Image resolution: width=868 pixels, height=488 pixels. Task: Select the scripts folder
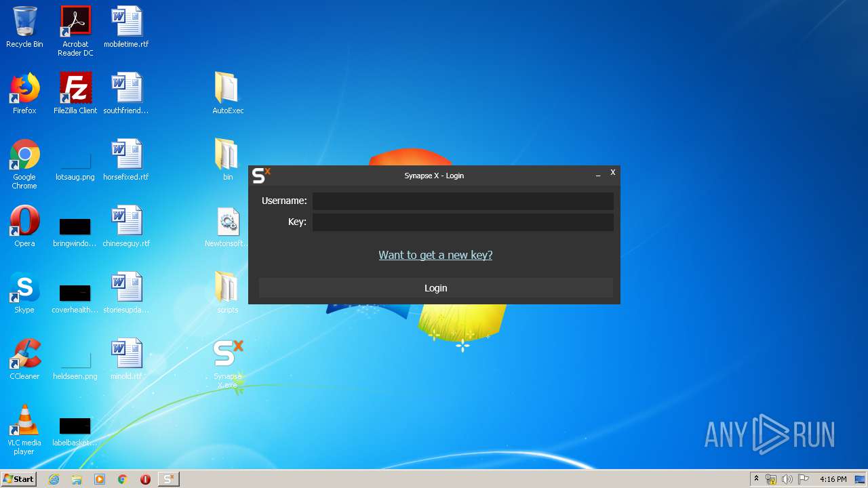pos(228,293)
